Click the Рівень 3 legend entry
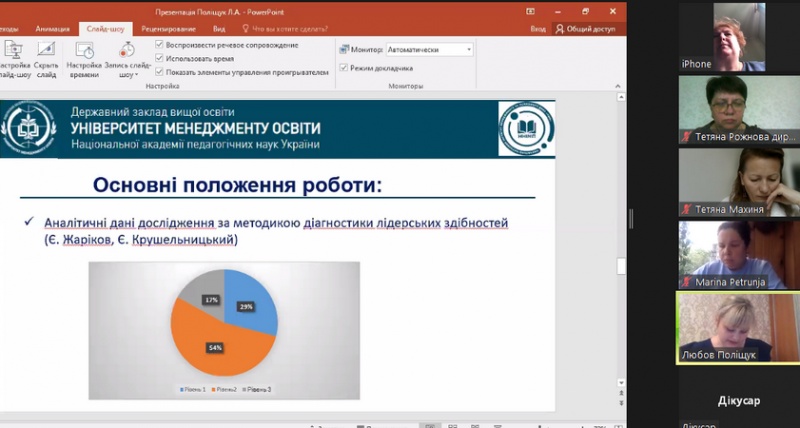The image size is (800, 428). [x=257, y=389]
